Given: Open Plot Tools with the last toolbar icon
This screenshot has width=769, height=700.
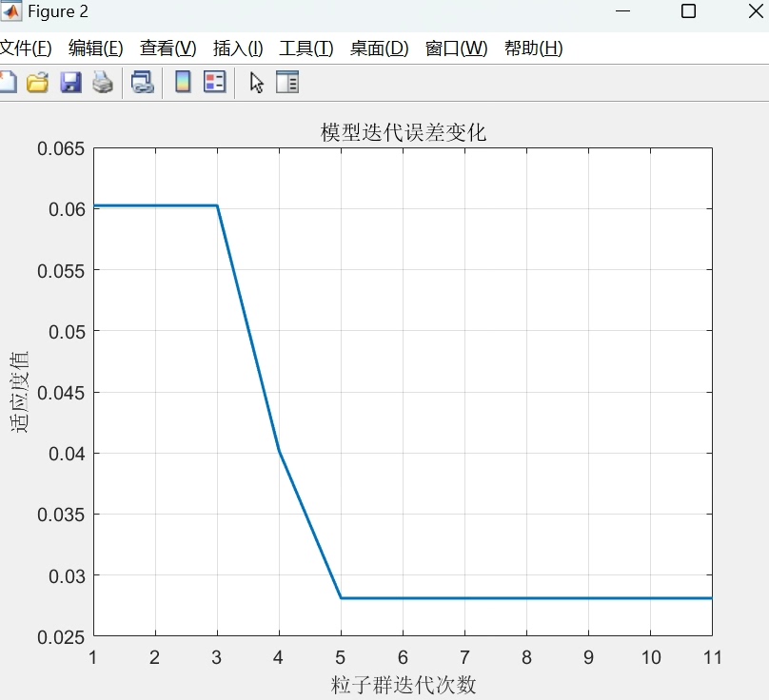Looking at the screenshot, I should [x=287, y=82].
